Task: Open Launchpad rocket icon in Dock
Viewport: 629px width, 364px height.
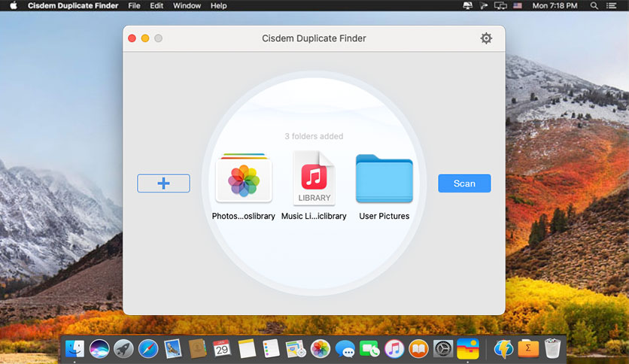Action: coord(123,348)
